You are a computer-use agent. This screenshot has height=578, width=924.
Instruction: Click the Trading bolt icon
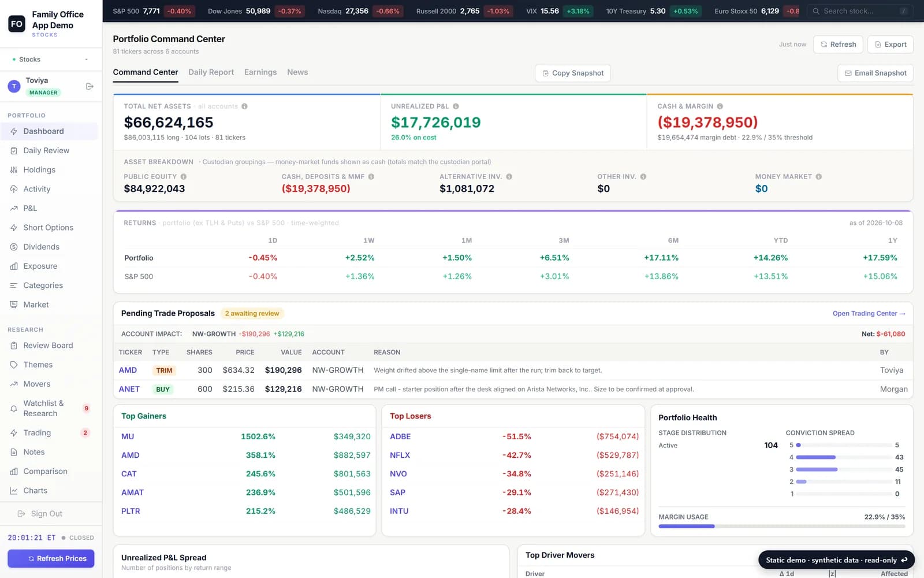[14, 433]
